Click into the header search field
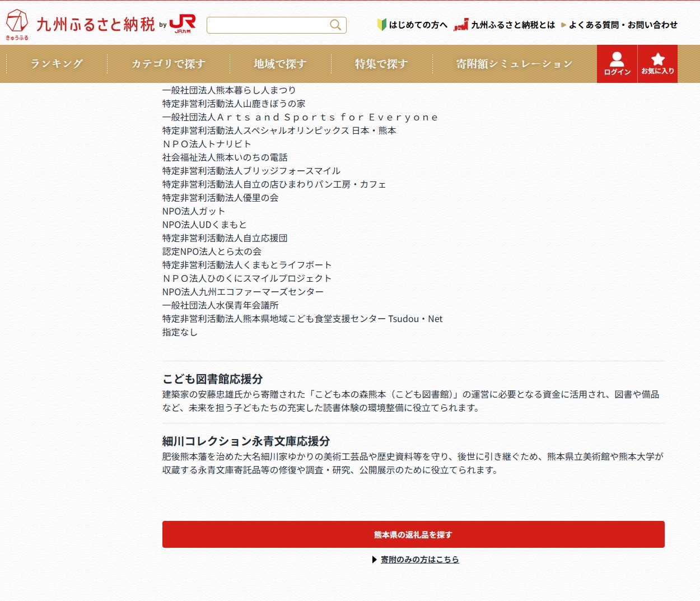700x601 pixels. click(268, 25)
